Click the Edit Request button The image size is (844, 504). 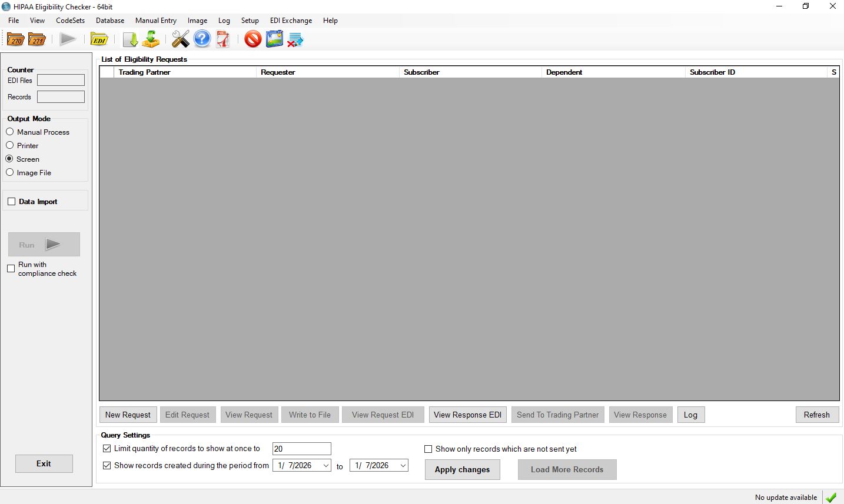(x=188, y=415)
